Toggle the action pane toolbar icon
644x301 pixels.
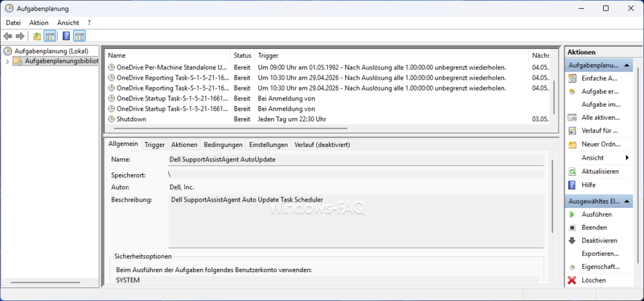(x=79, y=36)
